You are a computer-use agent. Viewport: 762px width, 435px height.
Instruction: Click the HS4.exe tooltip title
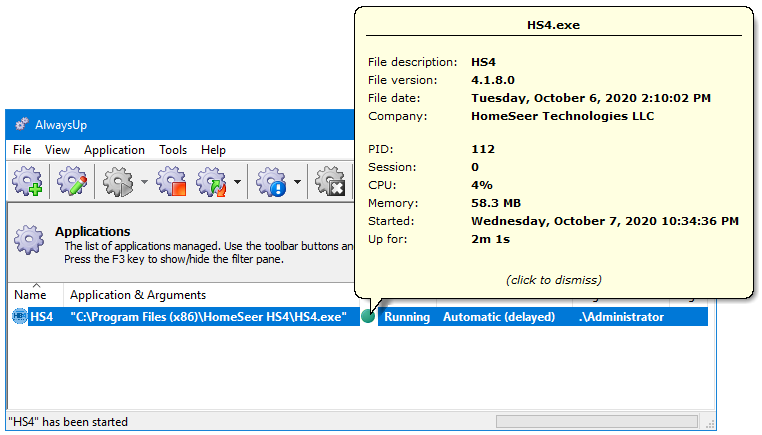pyautogui.click(x=554, y=25)
